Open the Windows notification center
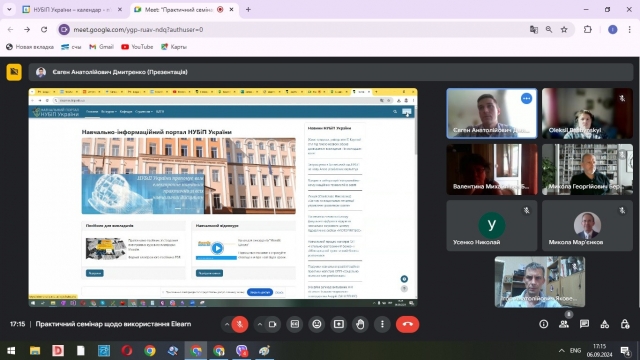 tap(625, 351)
